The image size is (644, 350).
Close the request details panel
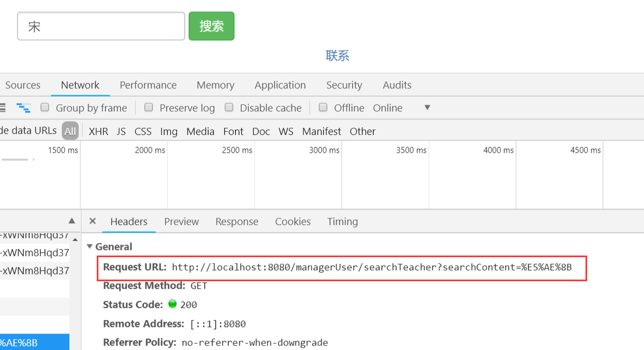click(x=92, y=221)
